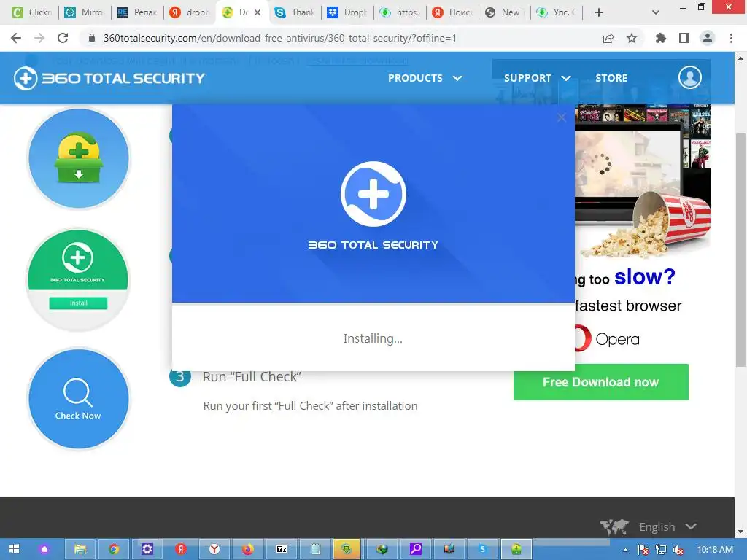
Task: Click the Action Center flag tray icon
Action: click(643, 550)
